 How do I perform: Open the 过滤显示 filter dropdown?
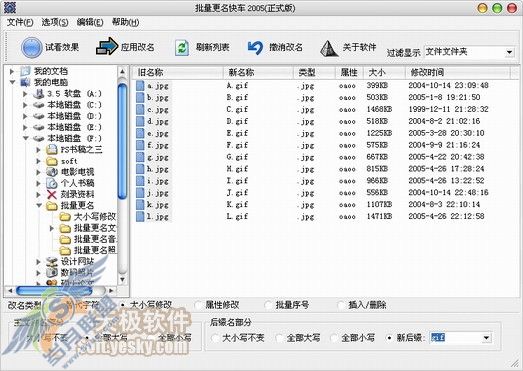[x=509, y=52]
